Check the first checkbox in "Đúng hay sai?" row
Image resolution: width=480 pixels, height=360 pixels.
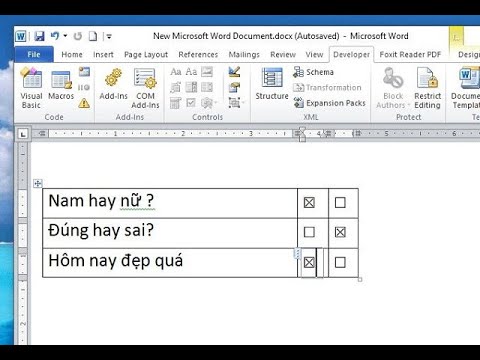tap(309, 232)
